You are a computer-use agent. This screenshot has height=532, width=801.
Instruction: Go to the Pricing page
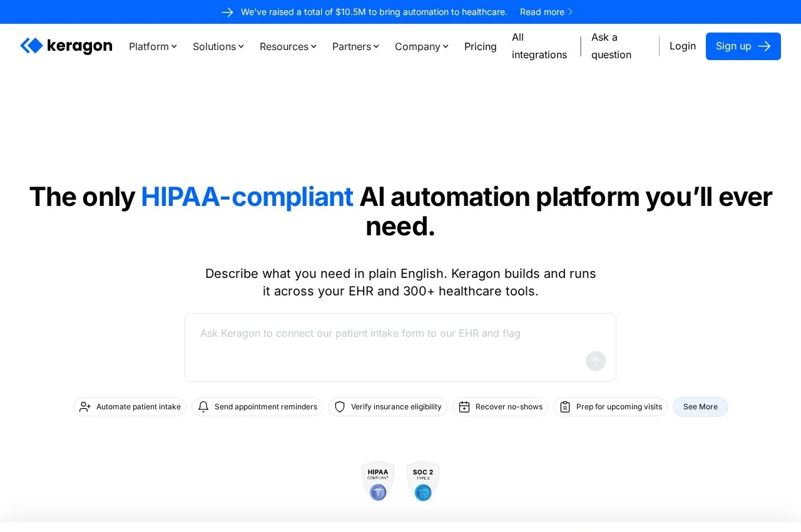pos(481,46)
